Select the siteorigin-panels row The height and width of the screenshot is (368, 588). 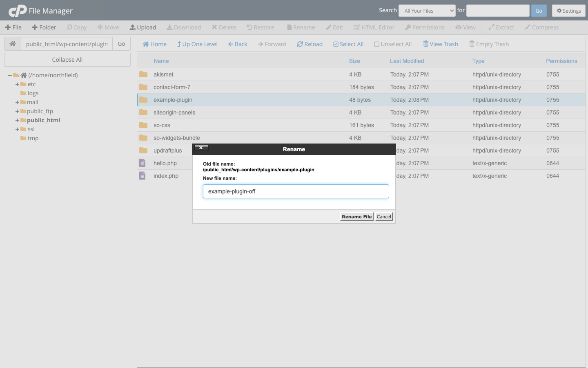click(361, 112)
